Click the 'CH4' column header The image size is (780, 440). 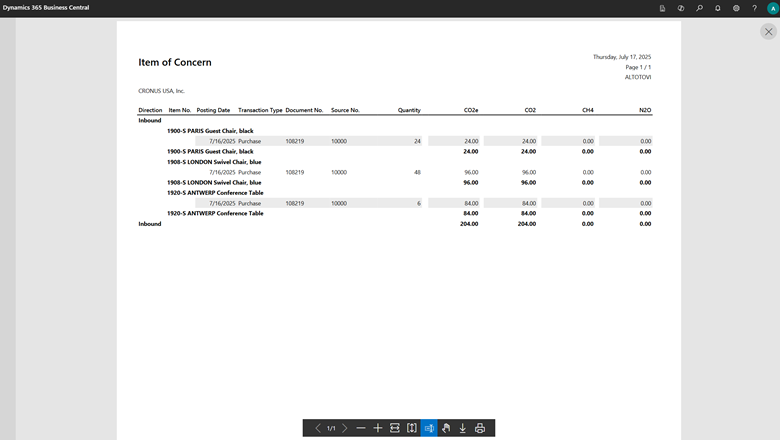tap(588, 110)
